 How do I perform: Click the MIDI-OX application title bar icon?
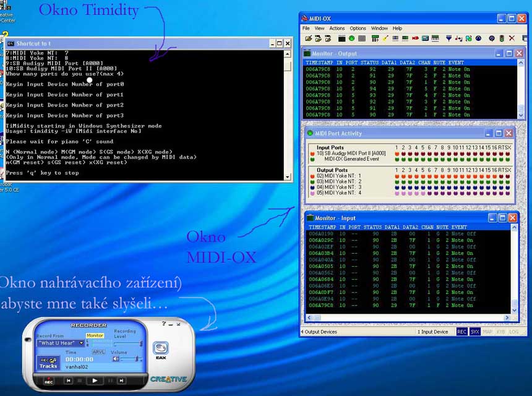[x=304, y=19]
